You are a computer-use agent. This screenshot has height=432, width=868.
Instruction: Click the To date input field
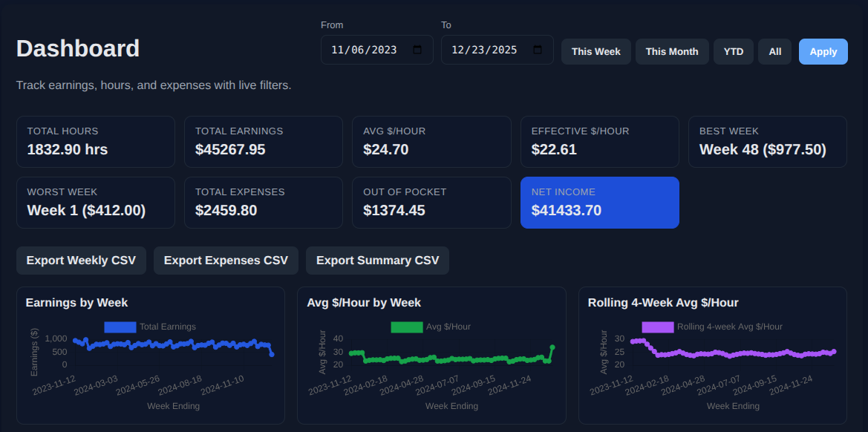[x=484, y=50]
